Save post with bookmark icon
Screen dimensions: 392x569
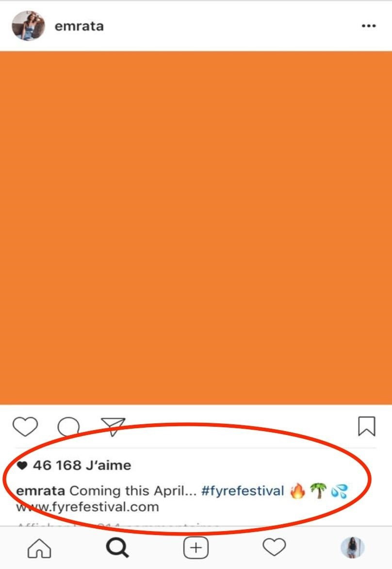[367, 426]
